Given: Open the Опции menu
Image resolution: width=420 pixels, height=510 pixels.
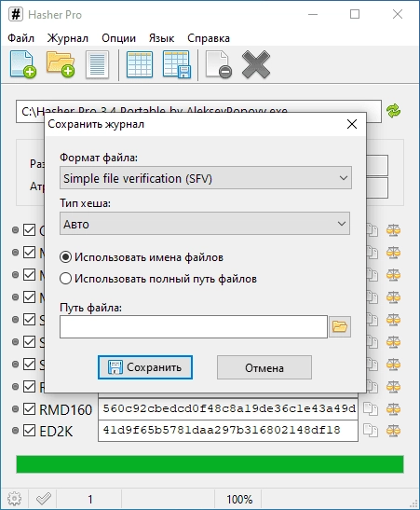Looking at the screenshot, I should pos(118,38).
